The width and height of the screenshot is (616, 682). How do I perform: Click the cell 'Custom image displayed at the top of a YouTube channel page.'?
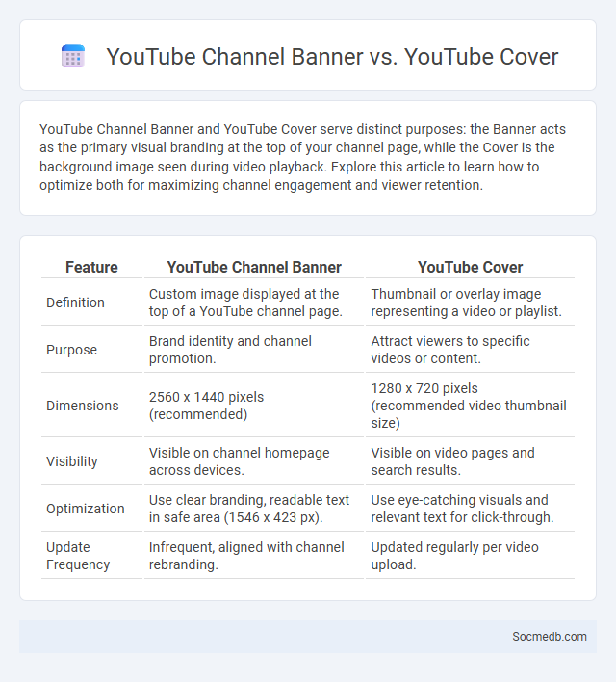coord(254,302)
